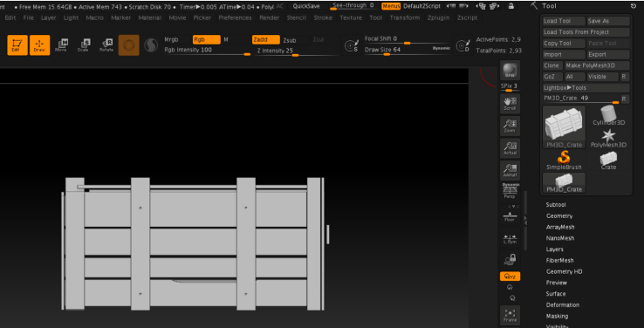Toggle the Mrgb draw mode
This screenshot has height=328, width=644.
pyautogui.click(x=171, y=40)
